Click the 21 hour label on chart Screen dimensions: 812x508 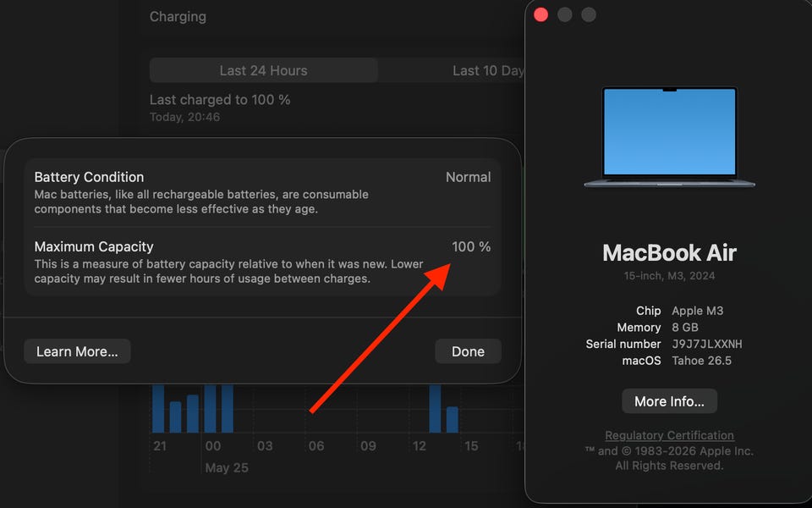click(160, 446)
